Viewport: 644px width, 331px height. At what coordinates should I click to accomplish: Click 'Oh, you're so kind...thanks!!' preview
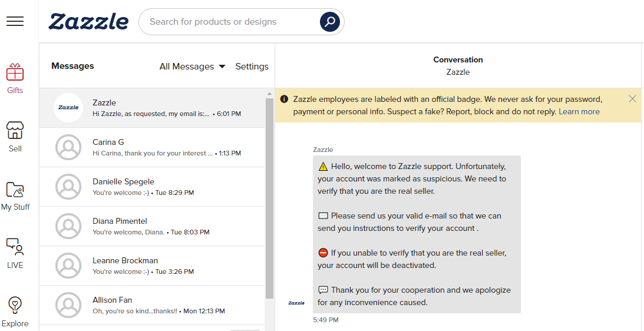[135, 311]
